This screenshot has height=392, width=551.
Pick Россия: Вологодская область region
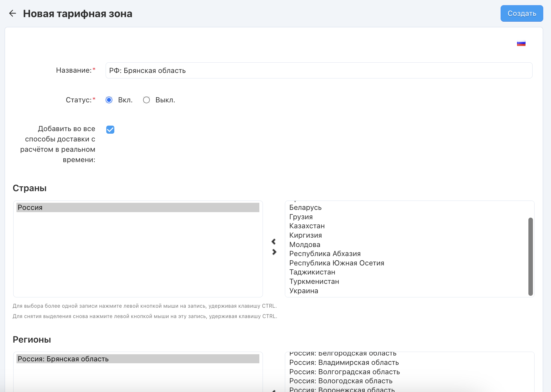(x=341, y=381)
